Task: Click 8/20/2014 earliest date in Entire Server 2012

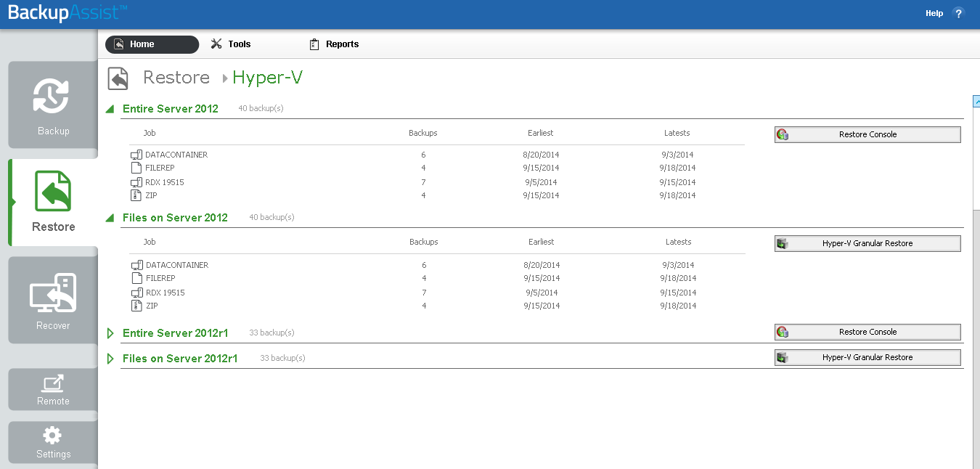Action: [x=541, y=155]
